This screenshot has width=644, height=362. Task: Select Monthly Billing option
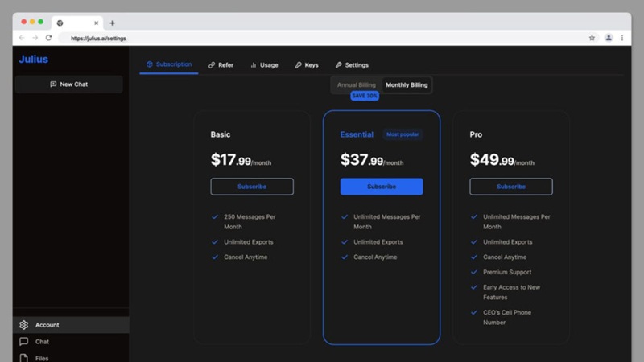pyautogui.click(x=407, y=84)
